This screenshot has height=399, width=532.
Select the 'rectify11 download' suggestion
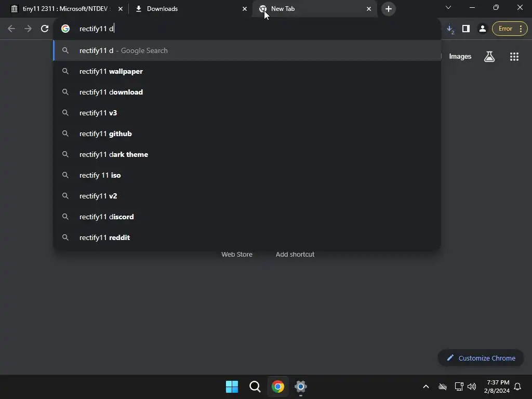pos(247,92)
